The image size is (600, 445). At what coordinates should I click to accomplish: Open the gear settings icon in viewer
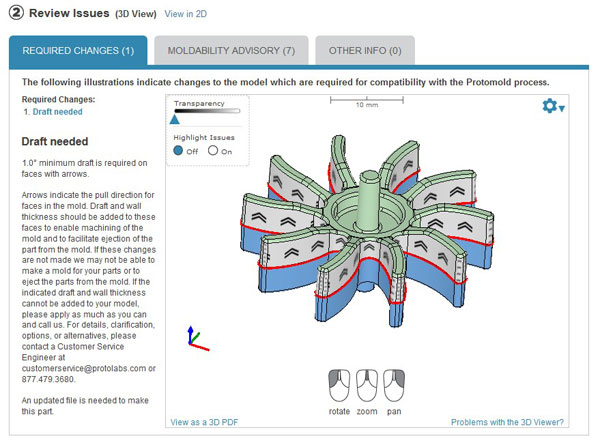[549, 106]
